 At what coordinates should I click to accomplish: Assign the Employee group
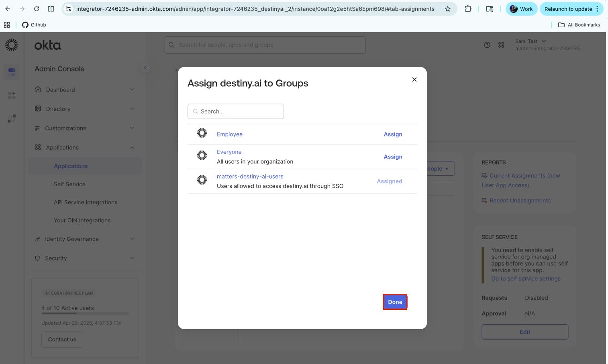tap(393, 134)
